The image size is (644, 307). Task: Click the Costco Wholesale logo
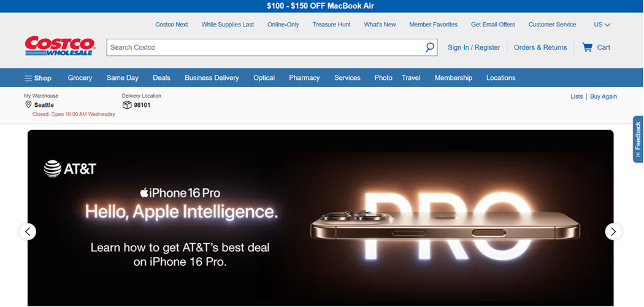pos(59,46)
